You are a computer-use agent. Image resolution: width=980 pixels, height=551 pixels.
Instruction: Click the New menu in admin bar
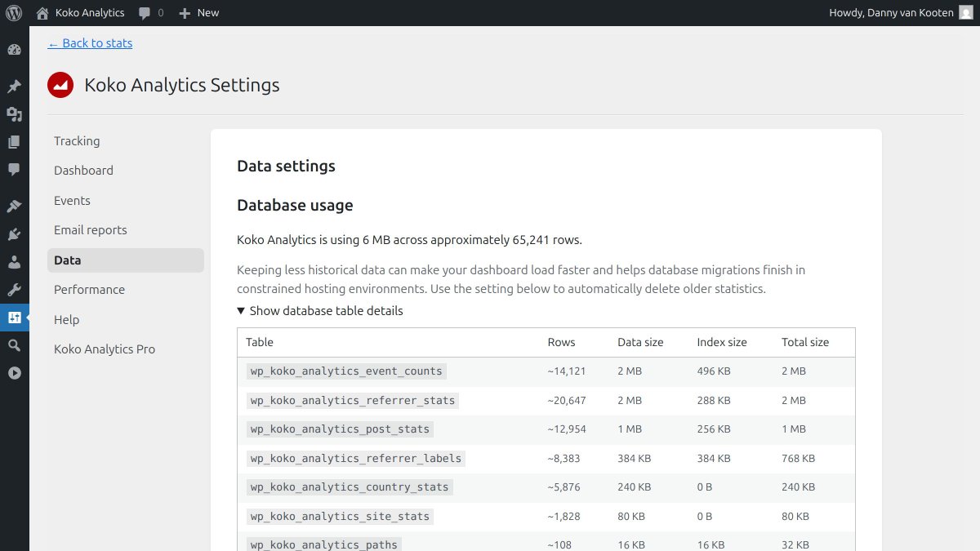pos(208,13)
